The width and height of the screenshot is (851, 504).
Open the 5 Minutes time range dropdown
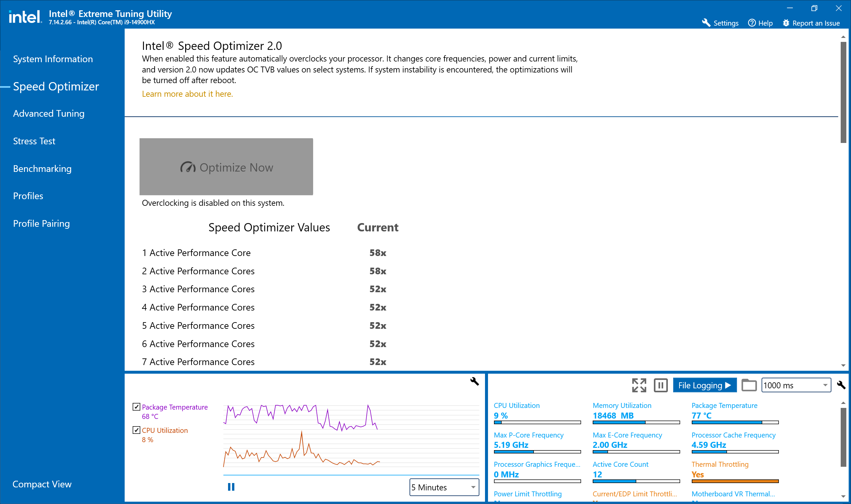coord(444,487)
